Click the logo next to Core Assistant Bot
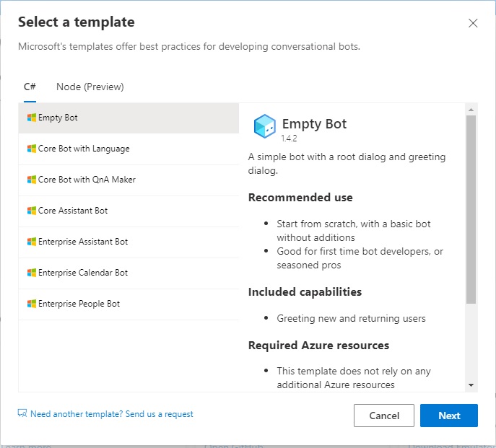 point(32,211)
